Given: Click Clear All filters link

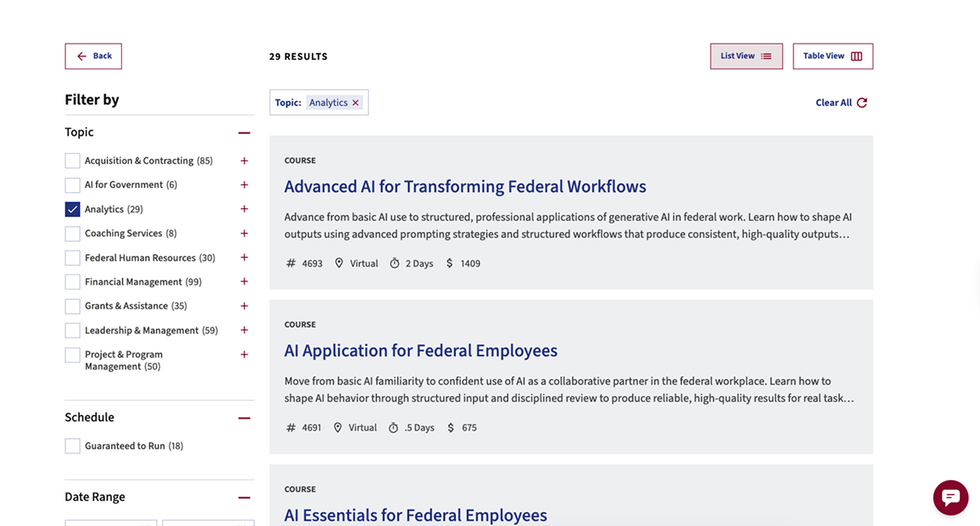Looking at the screenshot, I should pyautogui.click(x=841, y=102).
